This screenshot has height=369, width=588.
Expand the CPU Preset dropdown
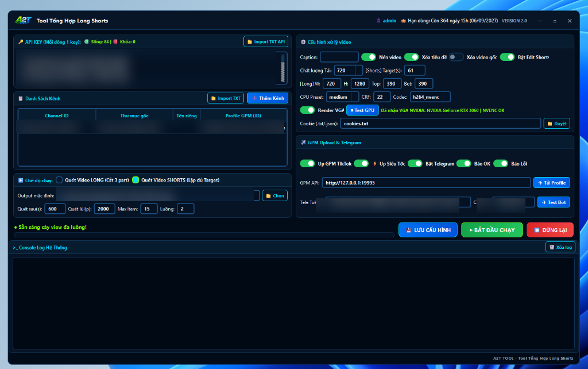coord(355,97)
